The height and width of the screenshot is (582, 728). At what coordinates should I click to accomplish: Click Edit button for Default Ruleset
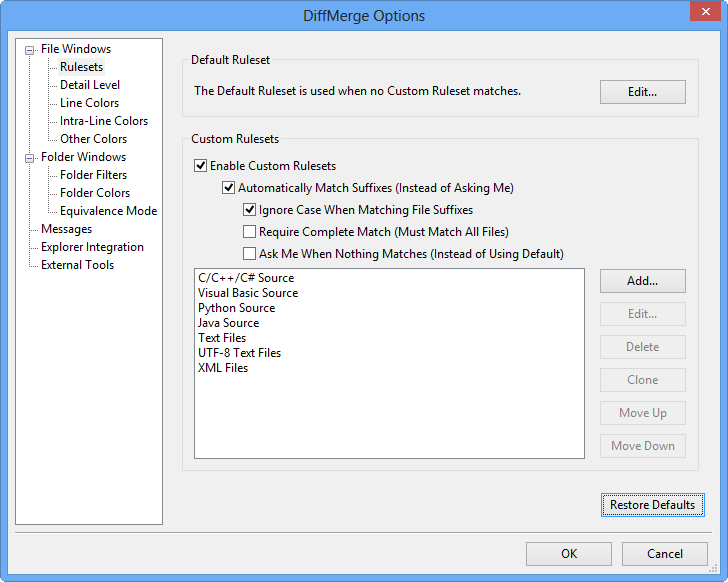pos(642,92)
